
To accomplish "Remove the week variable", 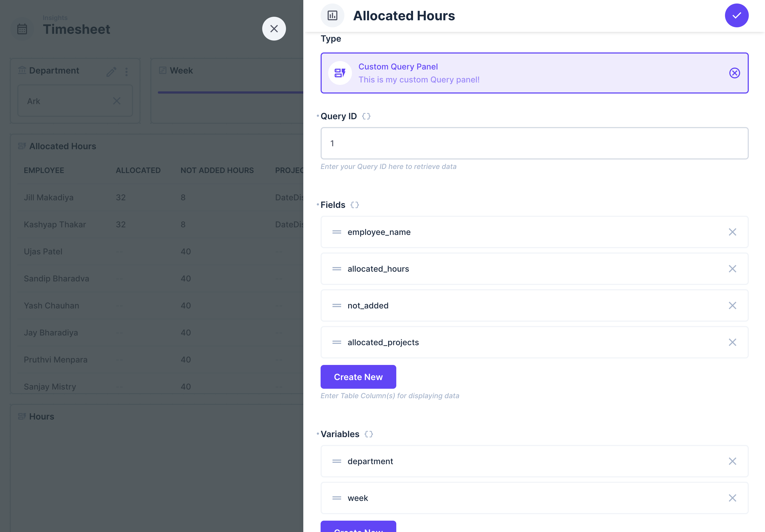I will click(732, 498).
